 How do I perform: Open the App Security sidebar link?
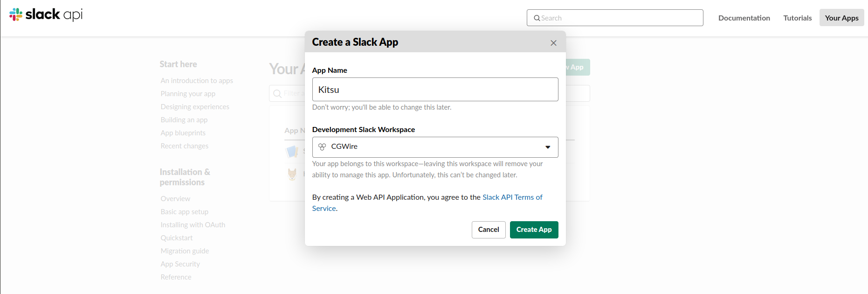point(180,264)
